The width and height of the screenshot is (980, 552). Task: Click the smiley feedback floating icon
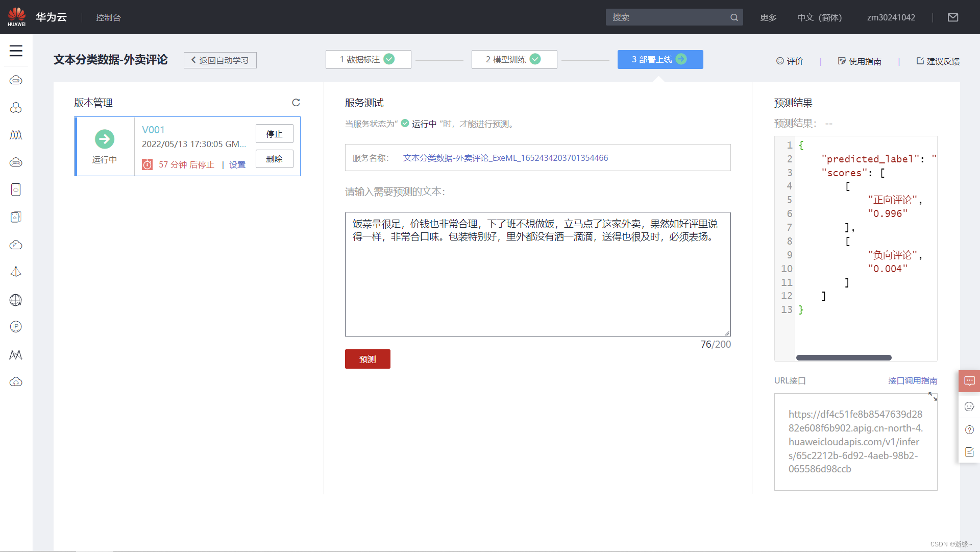(x=969, y=406)
